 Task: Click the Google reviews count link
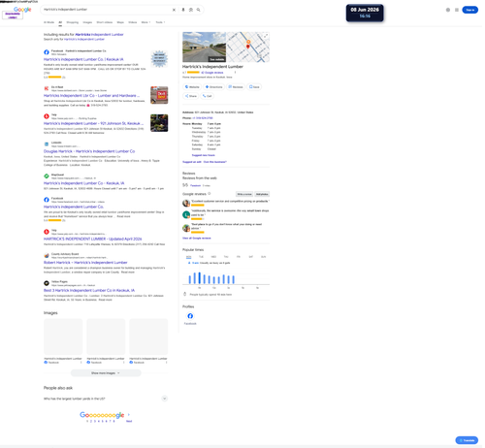point(212,73)
